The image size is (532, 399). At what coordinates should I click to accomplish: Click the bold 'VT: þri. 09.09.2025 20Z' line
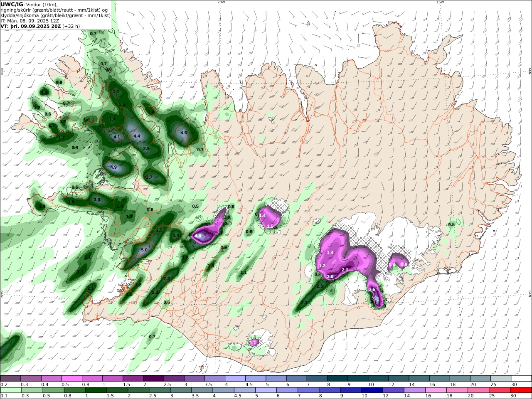[x=31, y=26]
